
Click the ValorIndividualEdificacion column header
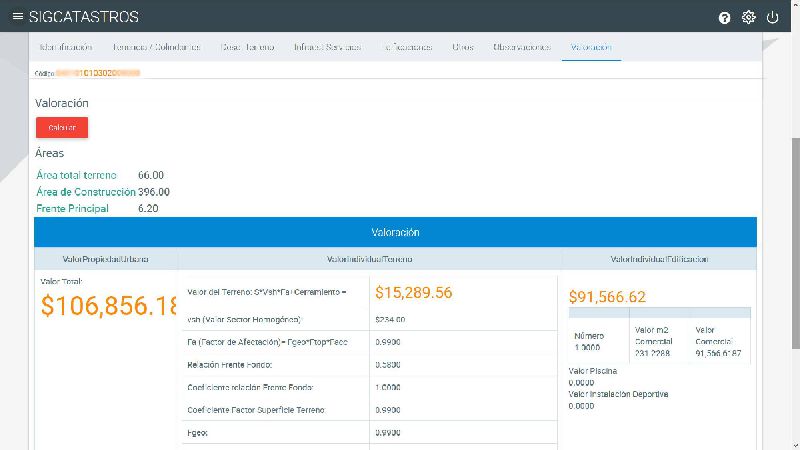pyautogui.click(x=659, y=259)
